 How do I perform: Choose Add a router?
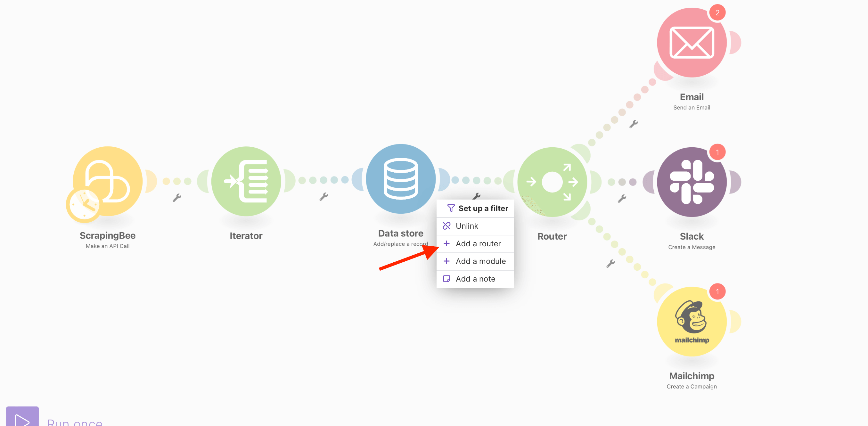click(x=475, y=243)
